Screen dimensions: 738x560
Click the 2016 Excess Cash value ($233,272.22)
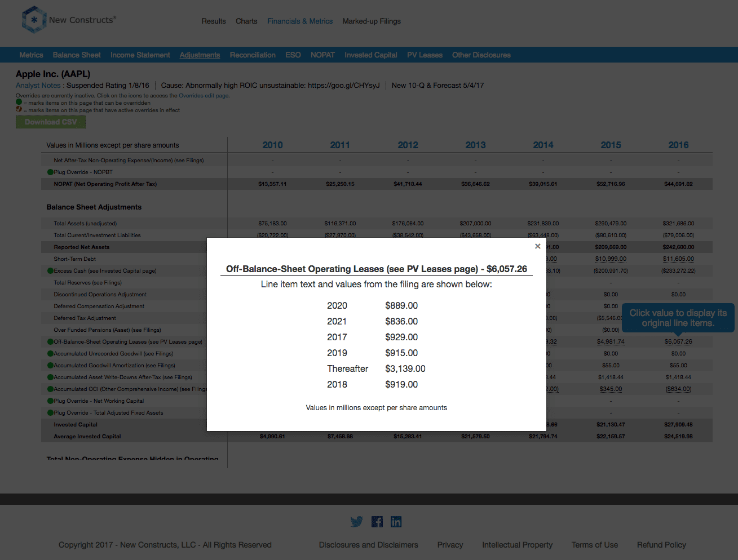tap(678, 271)
